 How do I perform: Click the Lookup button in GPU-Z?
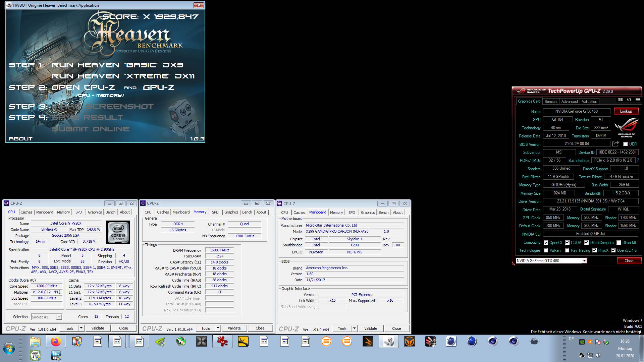tap(626, 111)
